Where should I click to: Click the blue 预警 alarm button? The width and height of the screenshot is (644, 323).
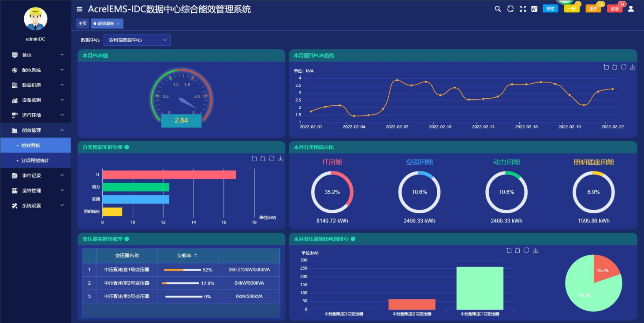coord(550,9)
